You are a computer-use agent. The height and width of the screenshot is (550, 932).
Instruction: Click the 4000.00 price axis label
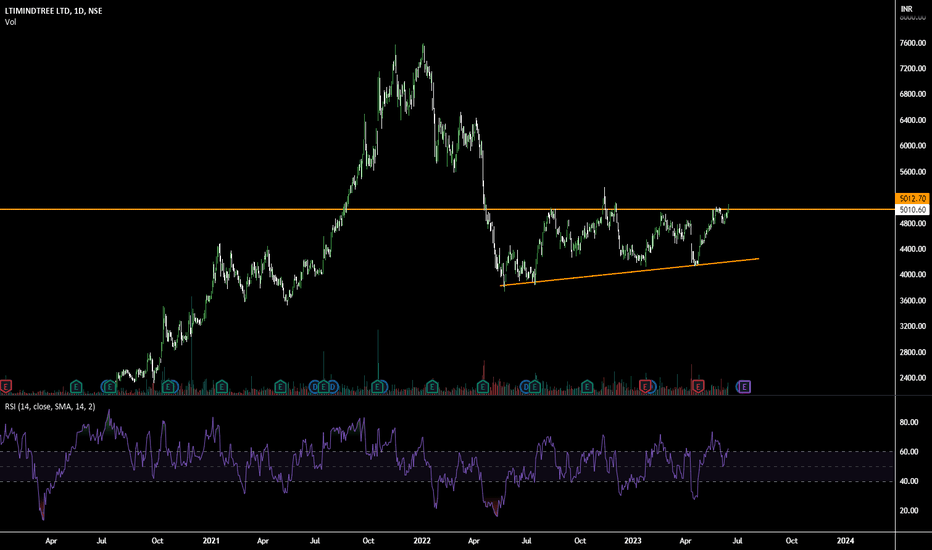pos(912,275)
